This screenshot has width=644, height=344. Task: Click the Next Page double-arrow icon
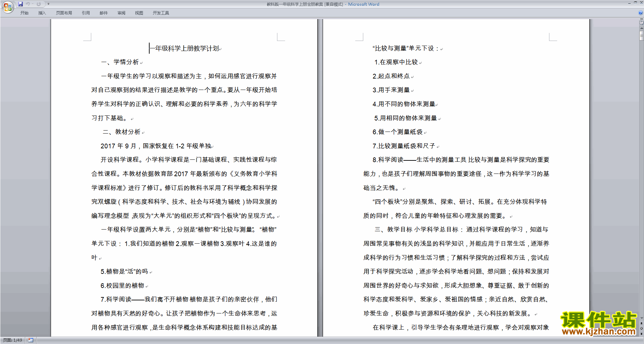tap(642, 334)
